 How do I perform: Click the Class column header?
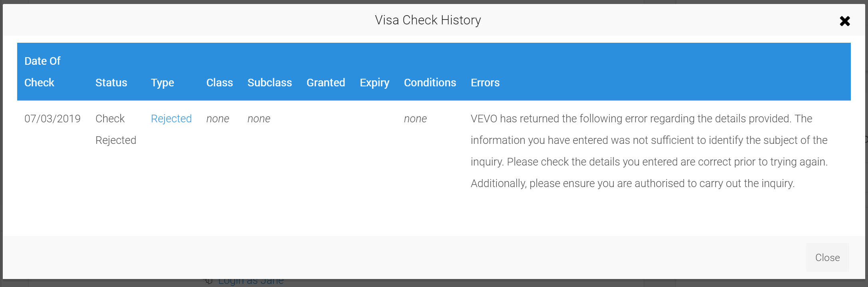[220, 83]
